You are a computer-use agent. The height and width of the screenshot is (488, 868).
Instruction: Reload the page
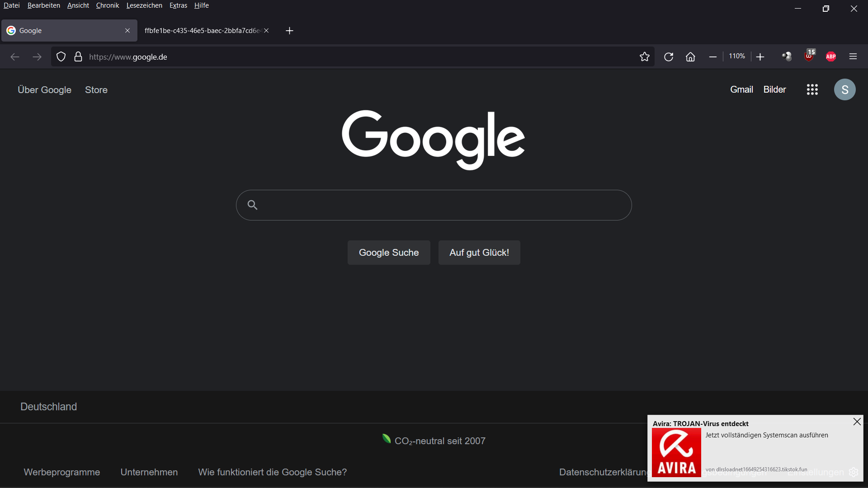click(x=669, y=56)
